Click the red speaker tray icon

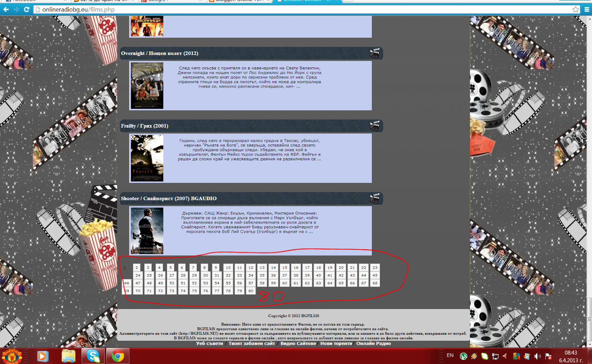505,356
